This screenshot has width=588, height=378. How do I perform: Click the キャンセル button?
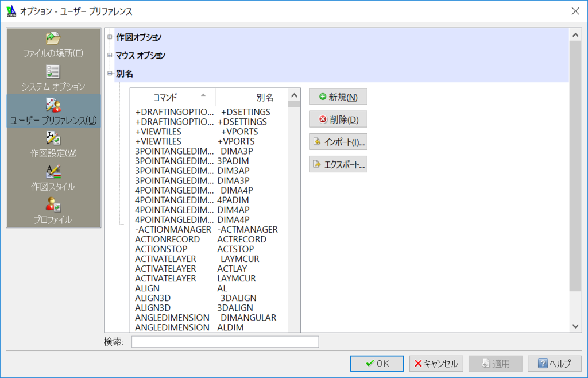[436, 364]
